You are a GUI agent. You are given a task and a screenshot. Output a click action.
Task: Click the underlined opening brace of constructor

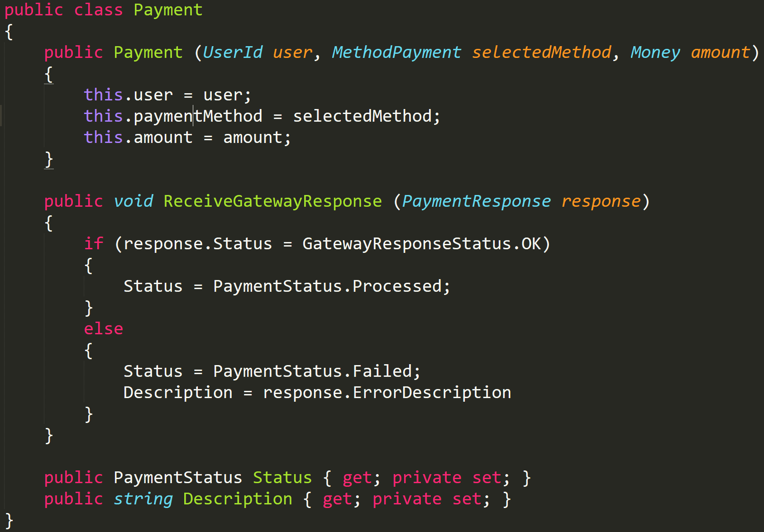click(49, 75)
